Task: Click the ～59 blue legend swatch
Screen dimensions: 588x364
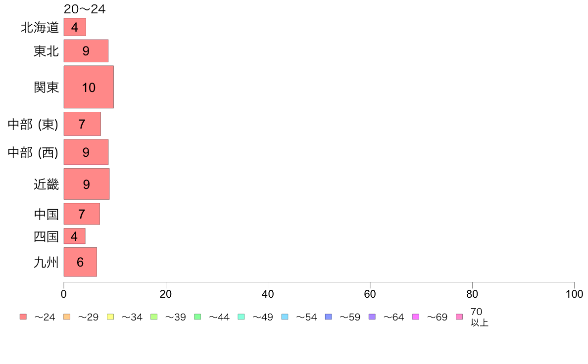Action: [x=329, y=317]
